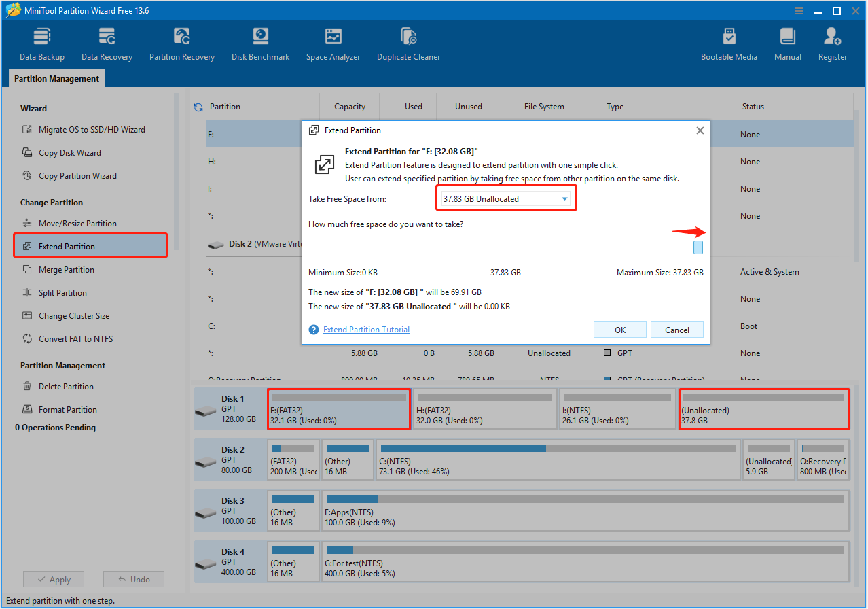Select 200 MB FAT32 block on Disk 2
868x609 pixels.
[293, 460]
